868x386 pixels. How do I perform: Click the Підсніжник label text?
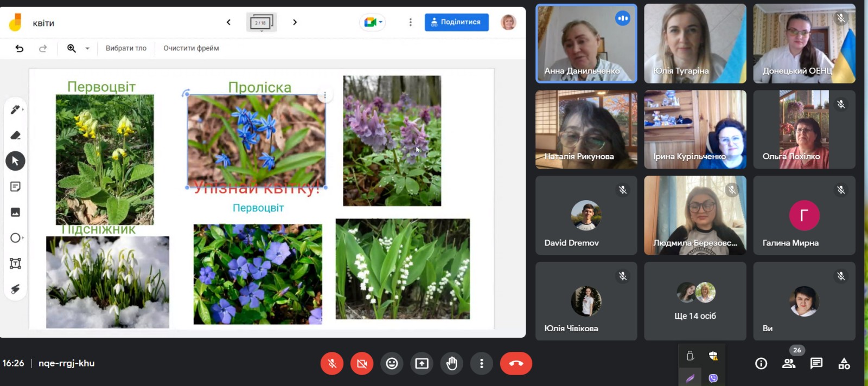(x=98, y=230)
